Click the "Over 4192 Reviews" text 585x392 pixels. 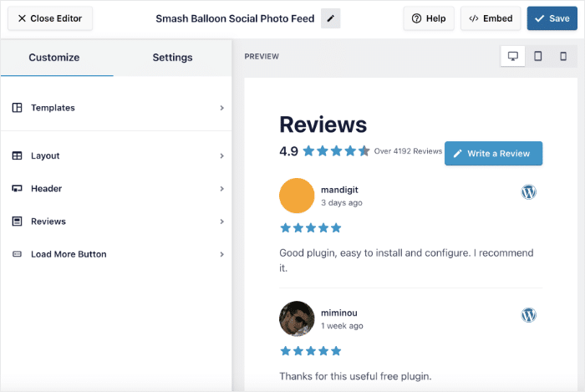408,151
